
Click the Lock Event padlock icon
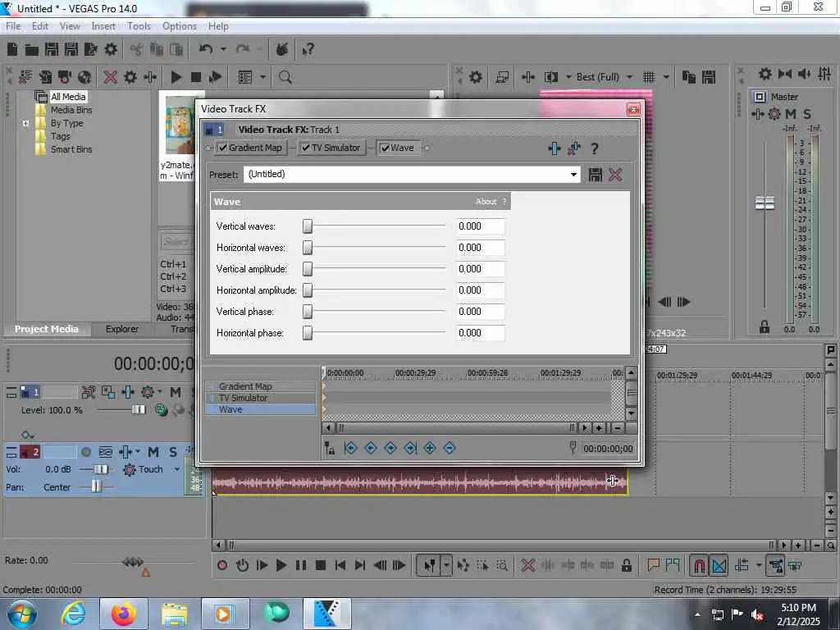(626, 565)
